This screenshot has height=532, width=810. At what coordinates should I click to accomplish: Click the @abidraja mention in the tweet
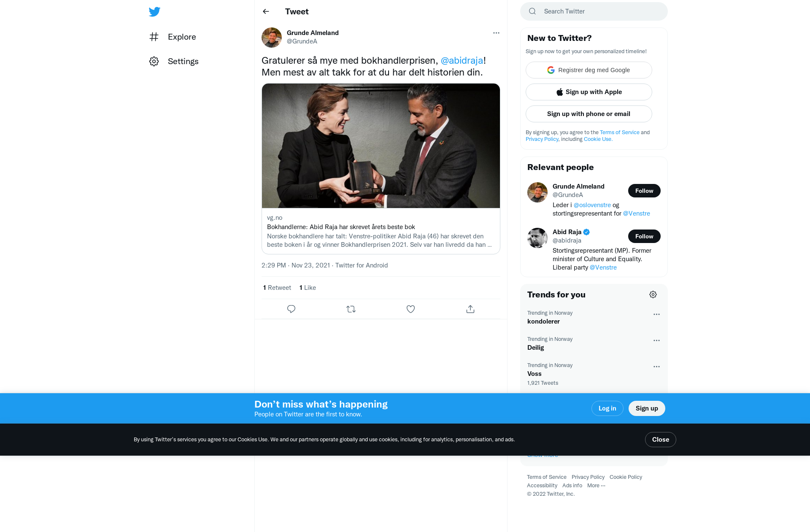click(x=462, y=60)
